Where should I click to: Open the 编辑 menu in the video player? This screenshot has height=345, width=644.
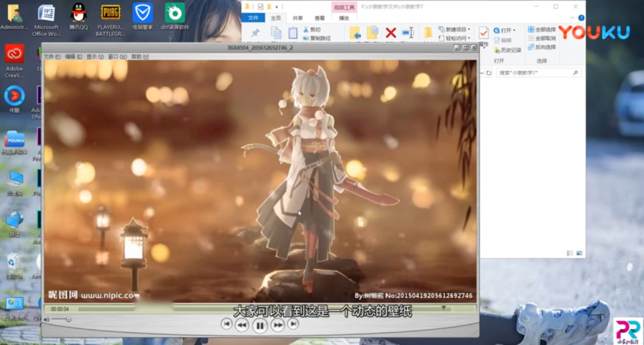[73, 57]
